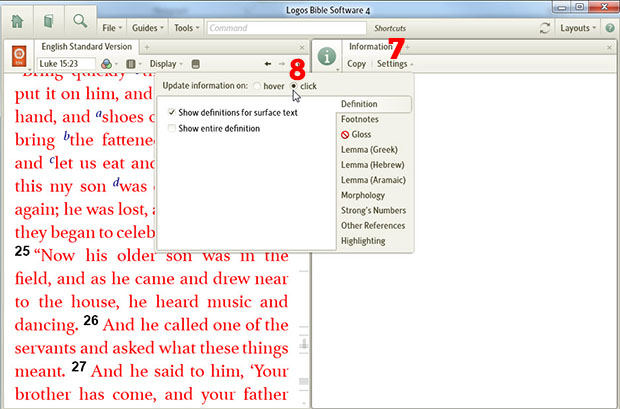Image resolution: width=620 pixels, height=409 pixels.
Task: Expand the Layouts dropdown
Action: 578,28
